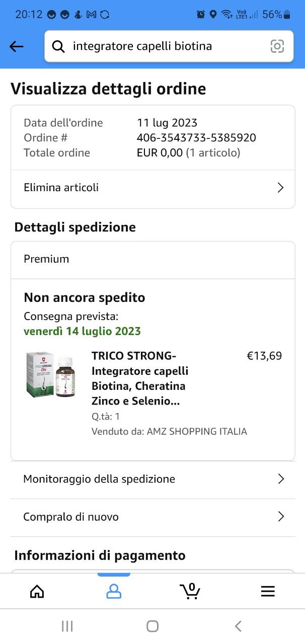
Task: Open the account profile tab
Action: click(114, 592)
